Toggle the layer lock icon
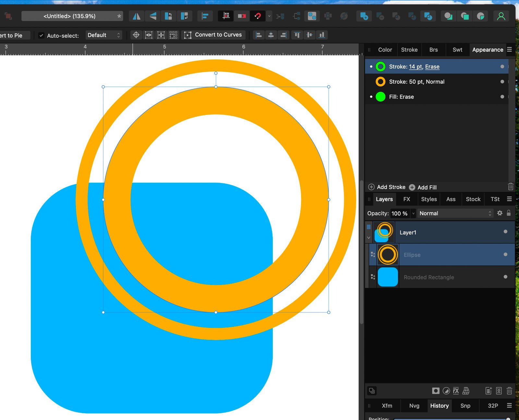519x420 pixels. coord(509,213)
